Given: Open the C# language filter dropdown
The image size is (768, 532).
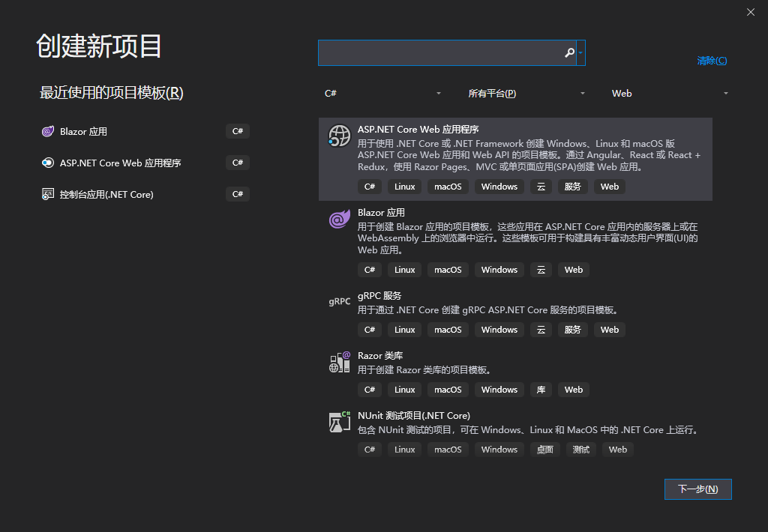Looking at the screenshot, I should coord(382,94).
